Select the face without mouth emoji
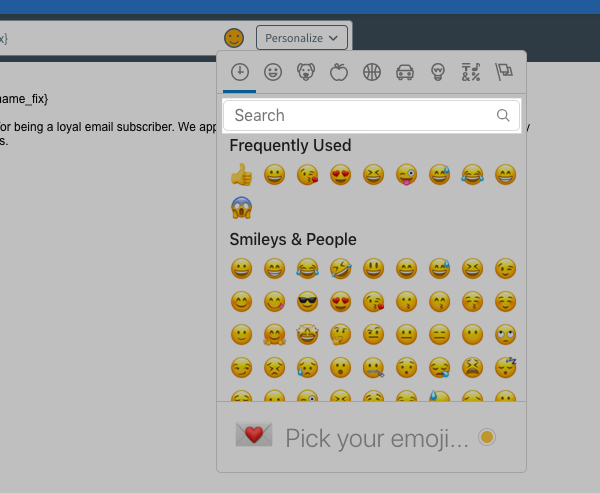Viewport: 600px width, 493px height. [x=472, y=334]
